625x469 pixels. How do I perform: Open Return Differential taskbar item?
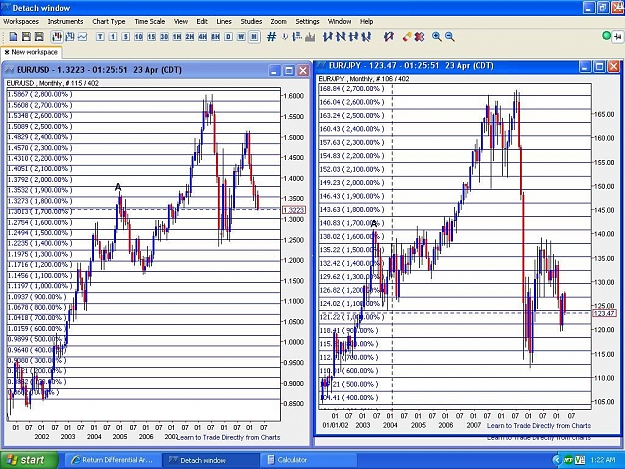(113, 460)
